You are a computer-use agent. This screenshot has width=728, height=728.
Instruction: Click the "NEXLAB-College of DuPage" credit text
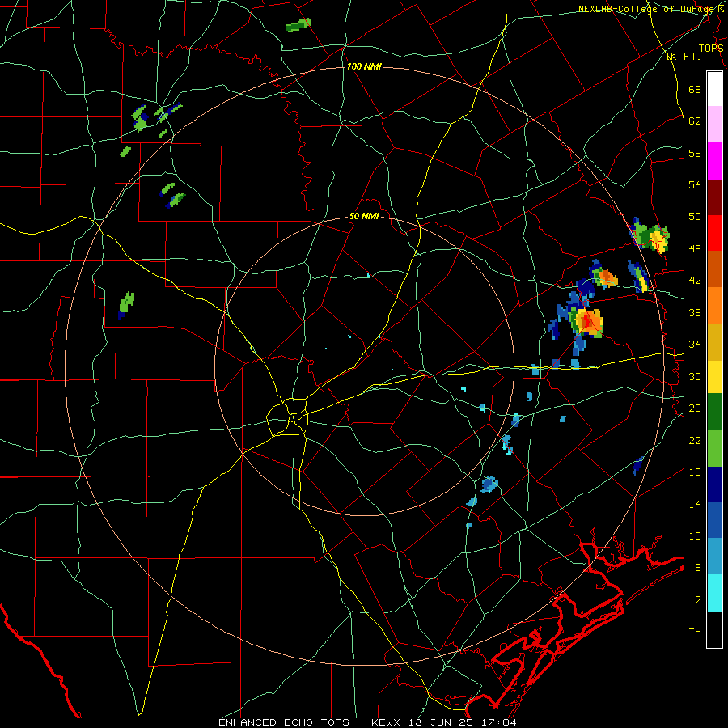click(x=645, y=9)
